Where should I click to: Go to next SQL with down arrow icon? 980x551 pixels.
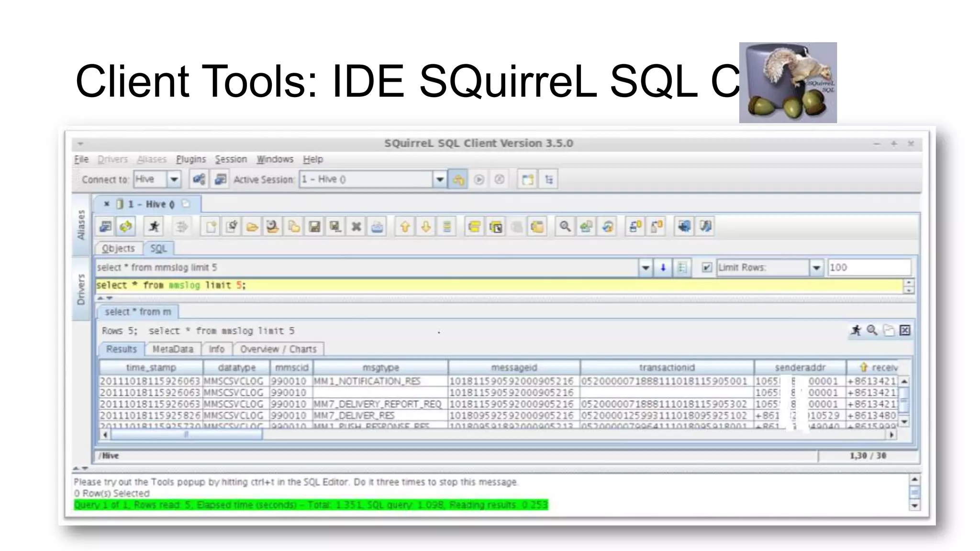(x=426, y=226)
